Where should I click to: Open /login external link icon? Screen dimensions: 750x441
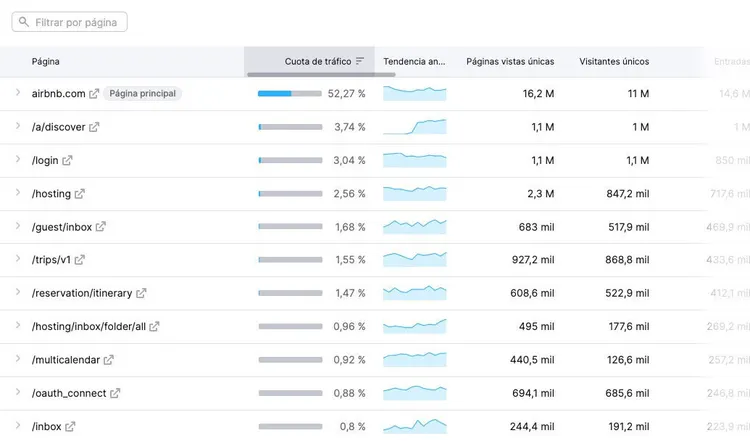pyautogui.click(x=67, y=161)
